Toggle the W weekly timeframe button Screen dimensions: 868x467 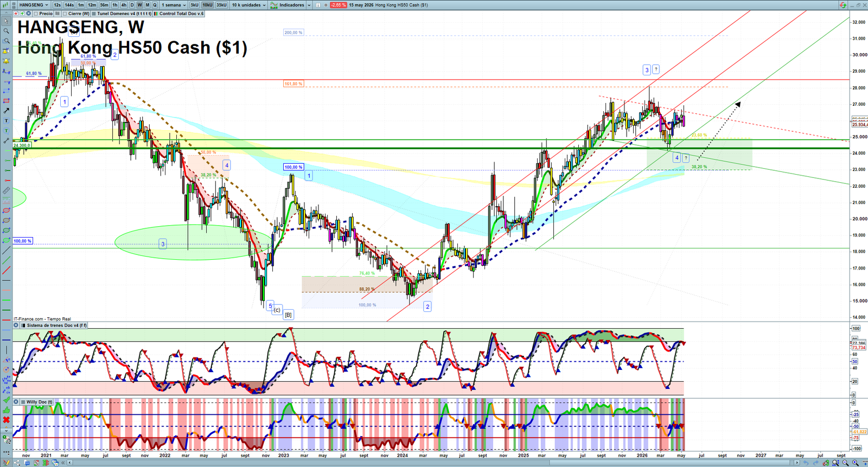pyautogui.click(x=139, y=5)
